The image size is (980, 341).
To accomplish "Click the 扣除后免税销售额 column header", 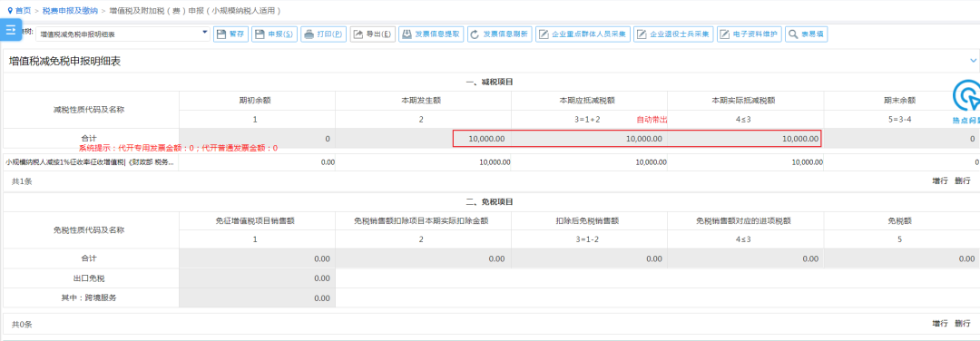I will coord(589,220).
